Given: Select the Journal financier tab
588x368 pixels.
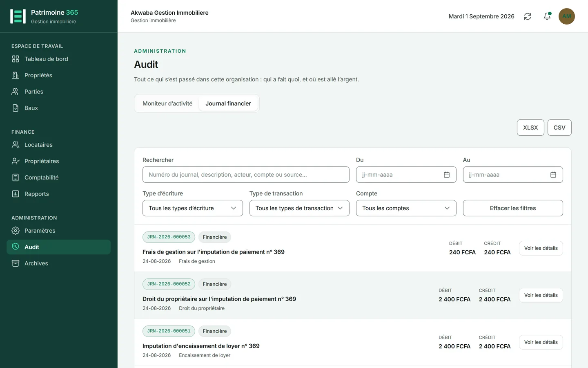Looking at the screenshot, I should pyautogui.click(x=228, y=103).
